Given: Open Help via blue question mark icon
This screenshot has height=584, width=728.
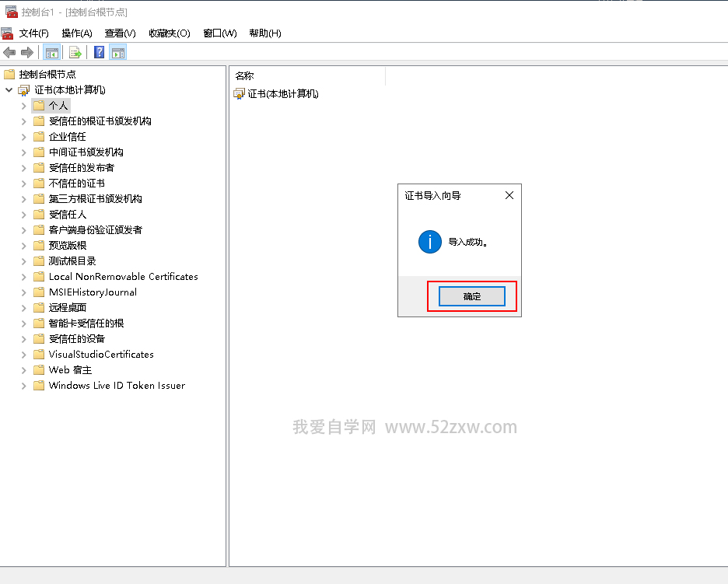Looking at the screenshot, I should (x=99, y=52).
